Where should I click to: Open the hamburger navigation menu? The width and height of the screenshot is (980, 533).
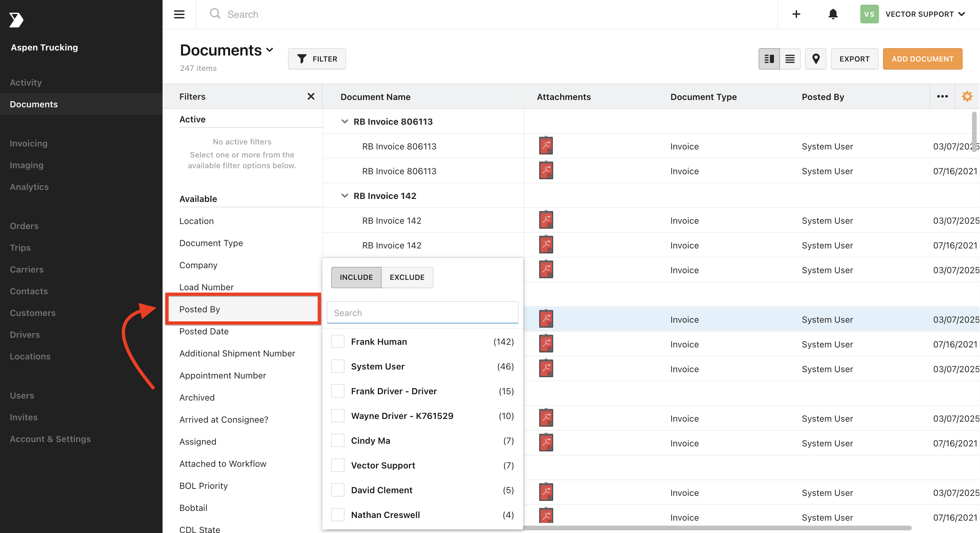point(179,14)
